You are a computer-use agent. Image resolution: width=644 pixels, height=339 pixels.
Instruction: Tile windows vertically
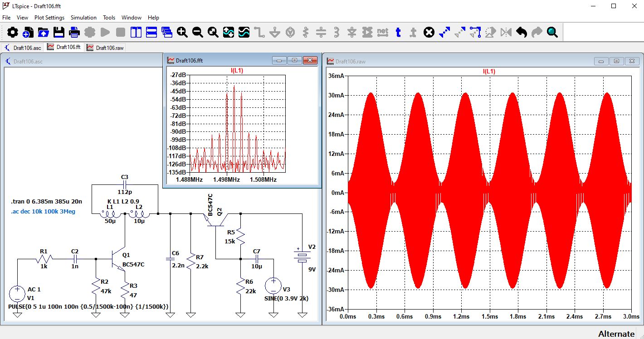[x=136, y=32]
